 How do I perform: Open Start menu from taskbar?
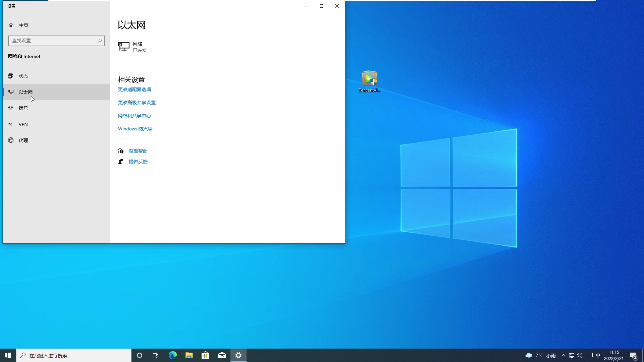click(8, 355)
